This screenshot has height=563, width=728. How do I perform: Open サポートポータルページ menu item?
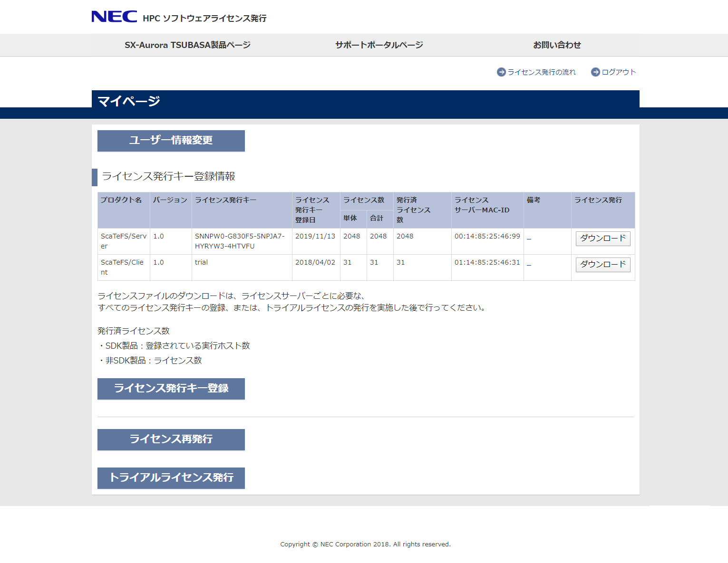coord(379,45)
